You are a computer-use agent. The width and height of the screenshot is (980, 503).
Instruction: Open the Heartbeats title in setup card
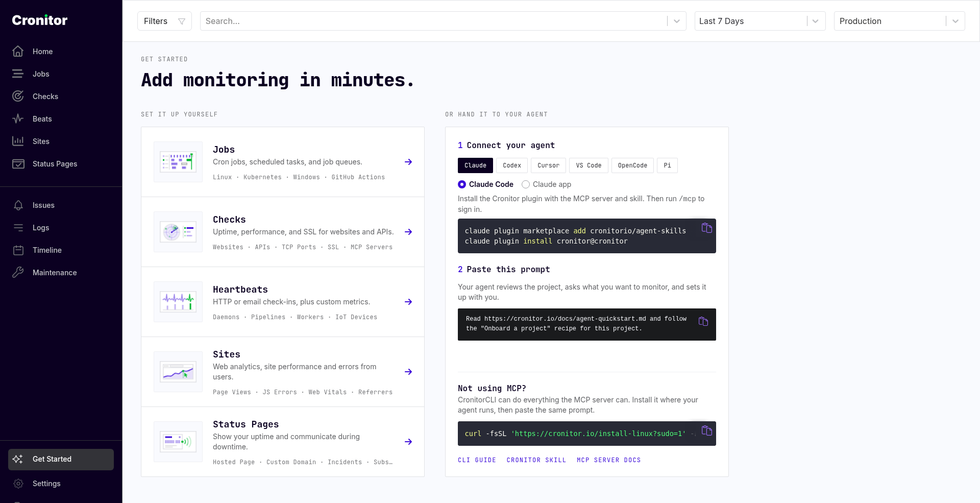240,290
